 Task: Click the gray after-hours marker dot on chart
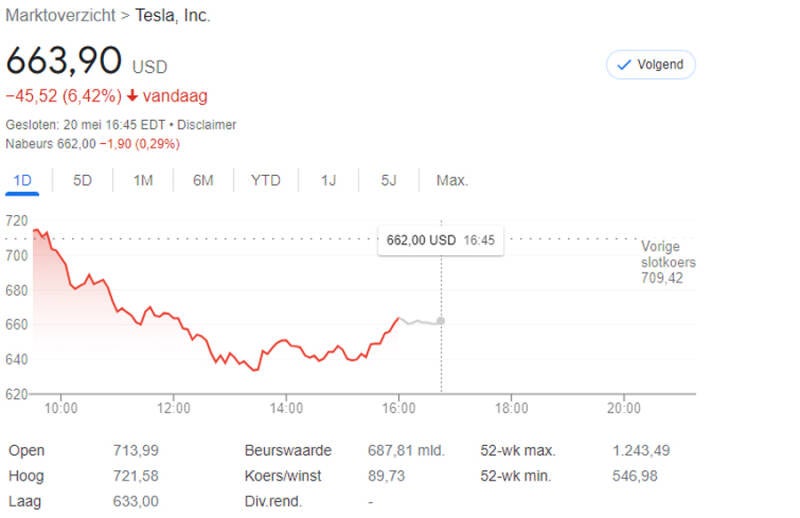point(441,321)
